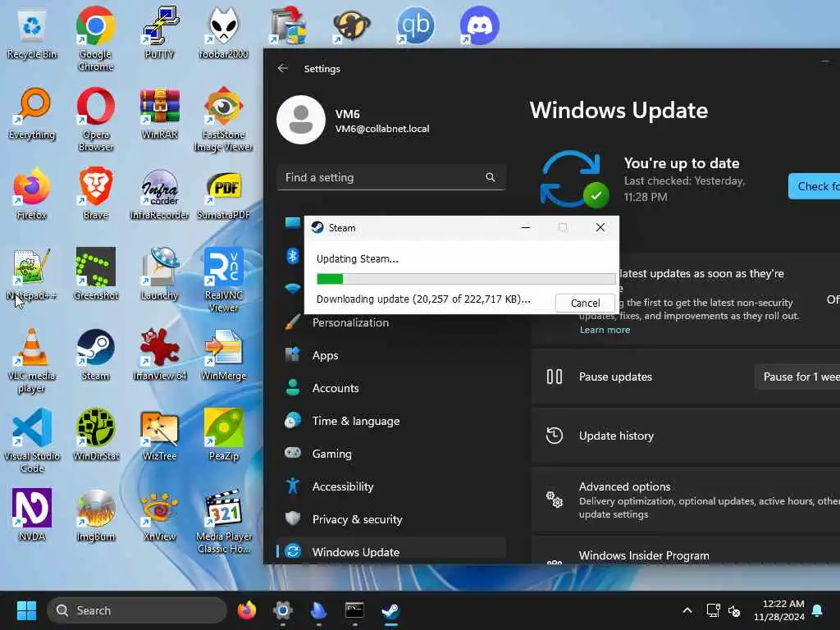Image resolution: width=840 pixels, height=630 pixels.
Task: Show hidden system tray icons
Action: (687, 610)
